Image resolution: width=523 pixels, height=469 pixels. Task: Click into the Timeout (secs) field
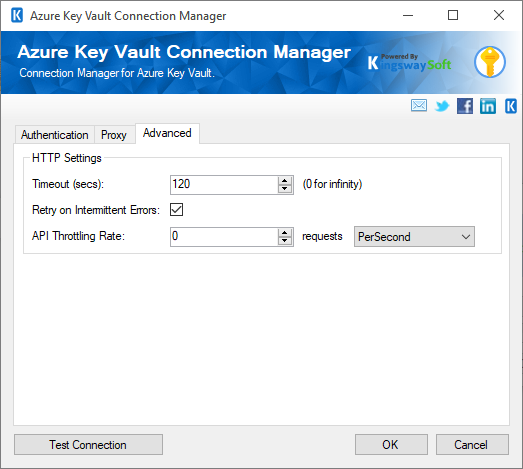pos(224,184)
